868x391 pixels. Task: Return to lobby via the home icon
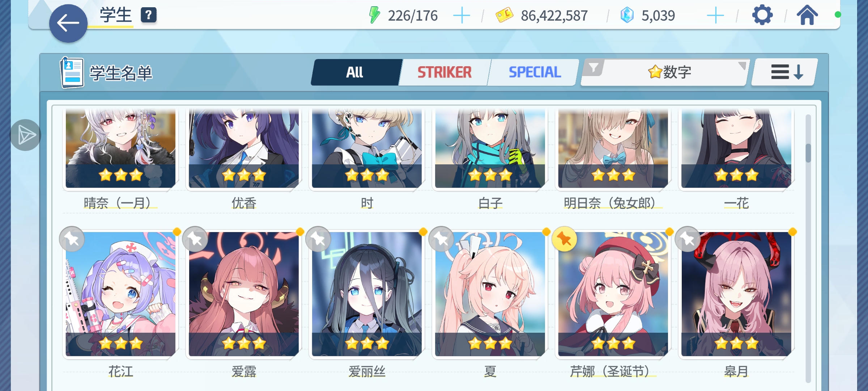pyautogui.click(x=807, y=15)
